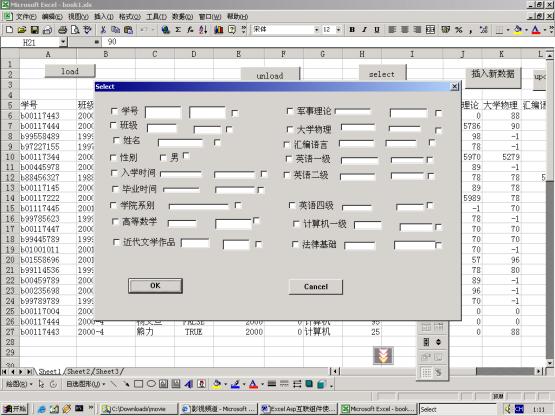The image size is (555, 416).
Task: Open the 自选图形 AutoShapes dropdown
Action: click(x=85, y=384)
